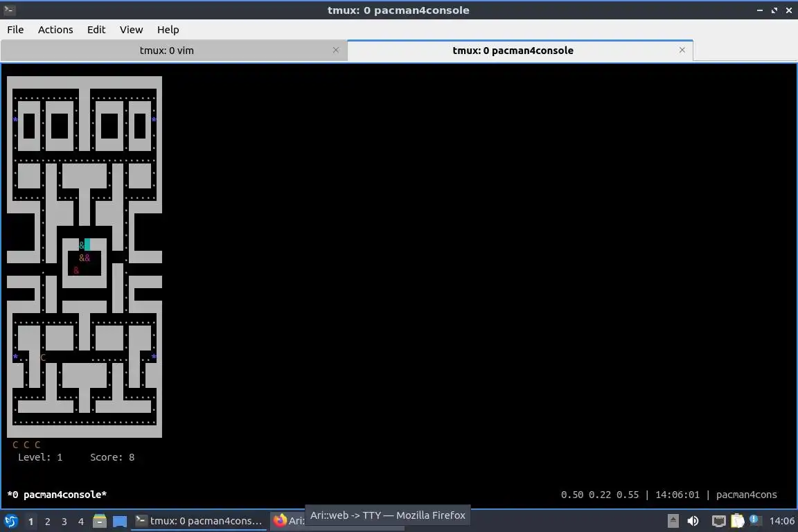Click the pacman4cons hostname in tmux status
Screen dimensions: 798x532
[x=746, y=495]
